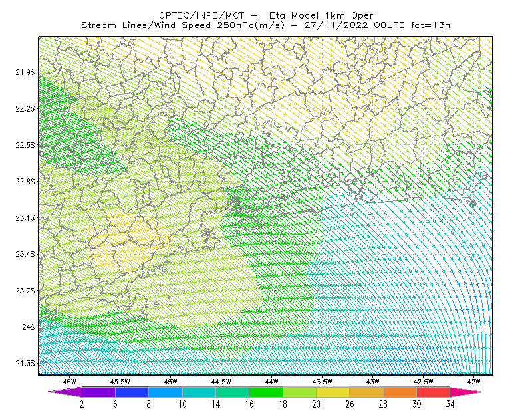
Task: Click the dark blue 6-8 colorbar segment
Action: pos(132,392)
